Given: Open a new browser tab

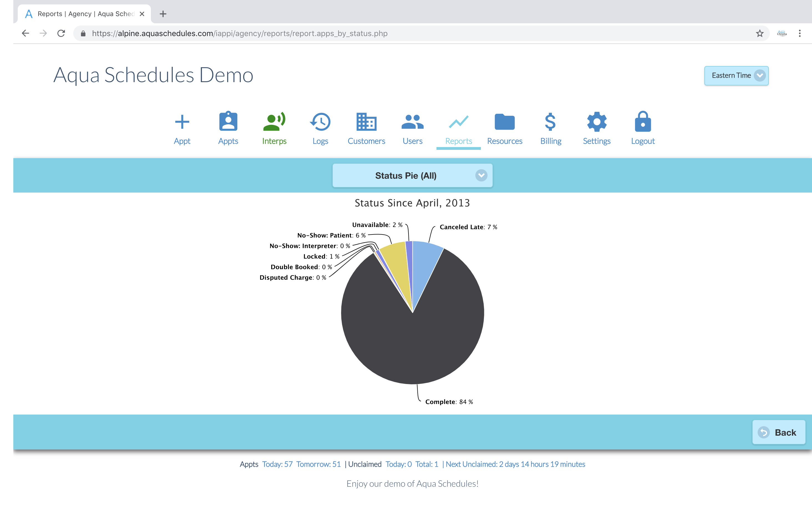Looking at the screenshot, I should coord(163,14).
